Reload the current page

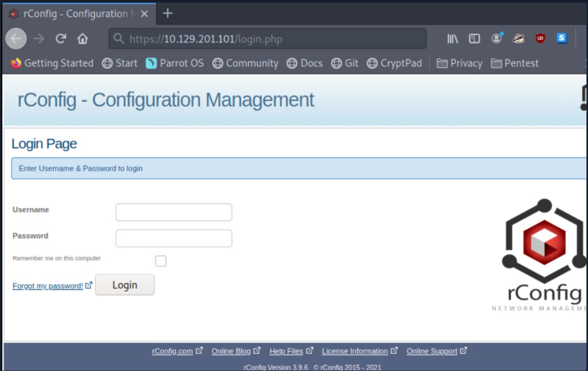[x=61, y=38]
